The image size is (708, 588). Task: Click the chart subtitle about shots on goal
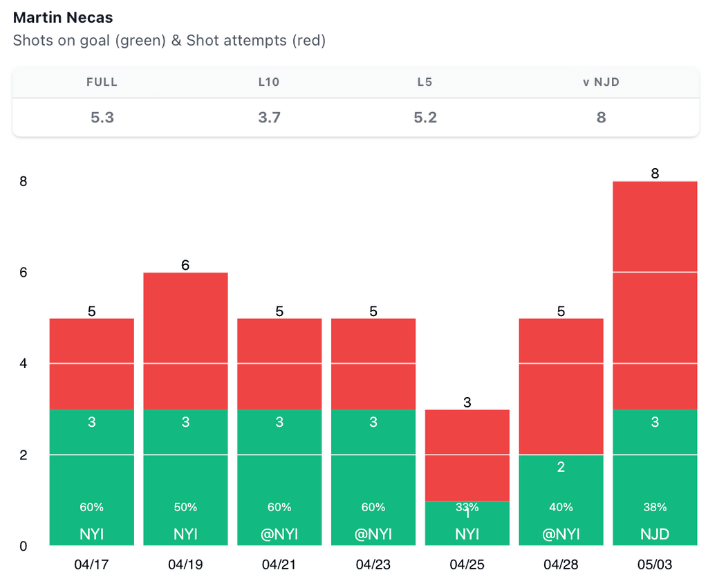coord(169,40)
